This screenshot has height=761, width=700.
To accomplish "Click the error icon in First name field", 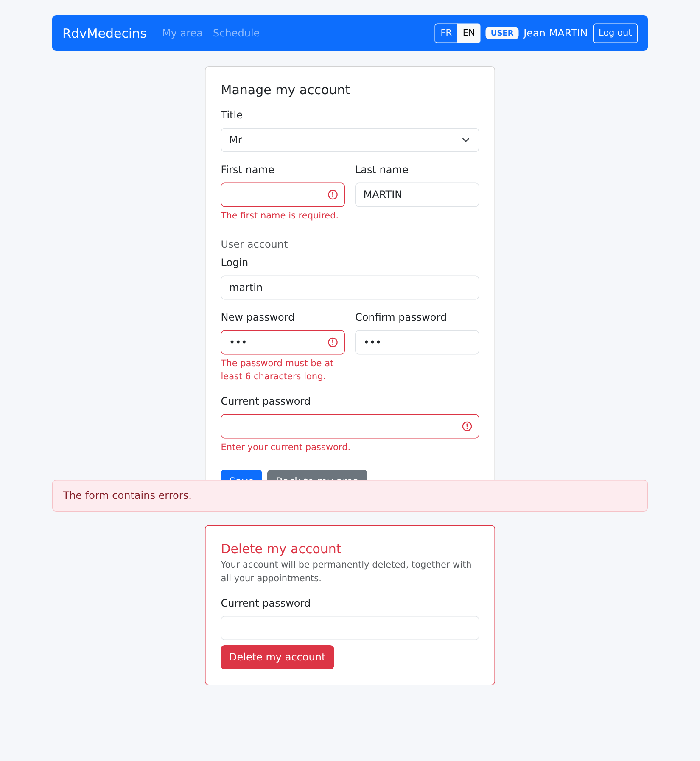I will [333, 195].
